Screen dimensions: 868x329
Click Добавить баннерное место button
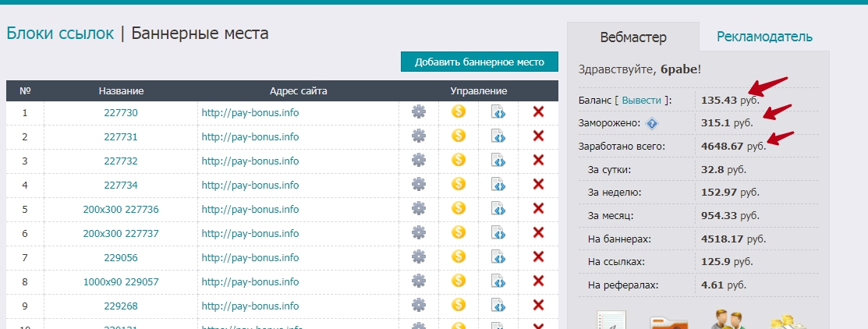[480, 62]
